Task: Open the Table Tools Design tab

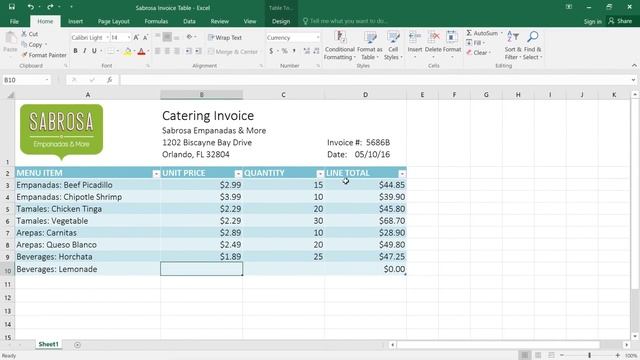Action: (281, 21)
